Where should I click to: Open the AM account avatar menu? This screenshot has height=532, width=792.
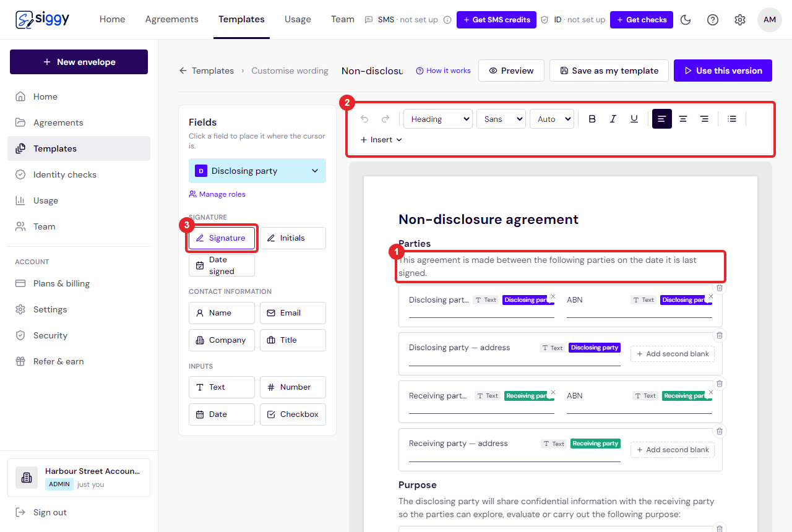tap(770, 20)
